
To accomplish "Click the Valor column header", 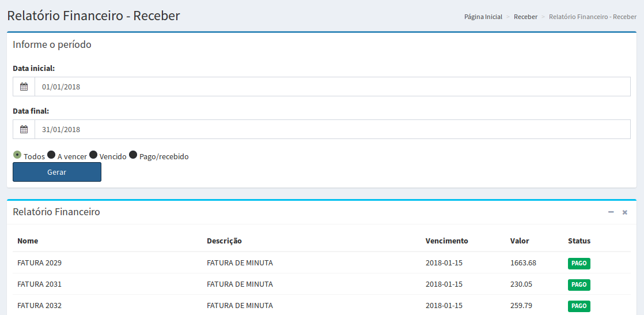I will click(519, 241).
